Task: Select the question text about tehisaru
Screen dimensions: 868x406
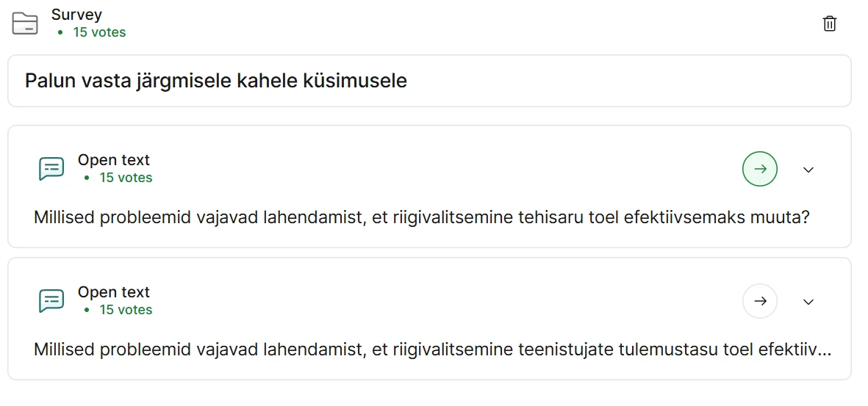Action: [421, 218]
